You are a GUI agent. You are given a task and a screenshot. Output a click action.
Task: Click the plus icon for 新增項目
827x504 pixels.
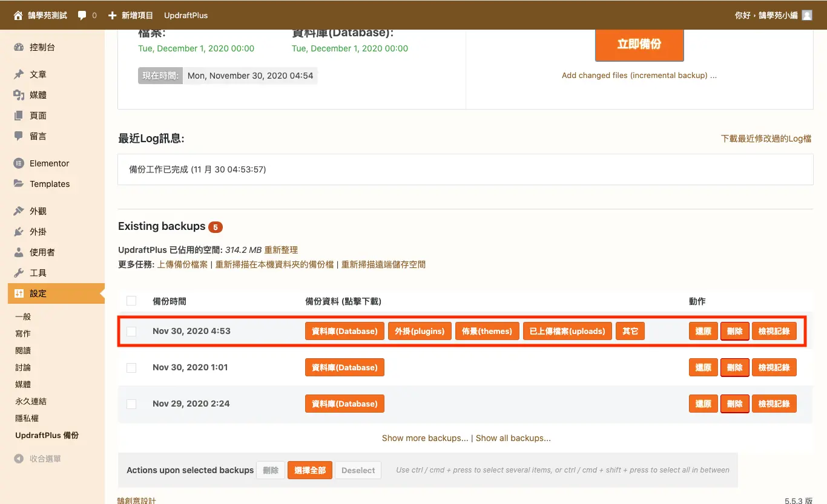112,15
